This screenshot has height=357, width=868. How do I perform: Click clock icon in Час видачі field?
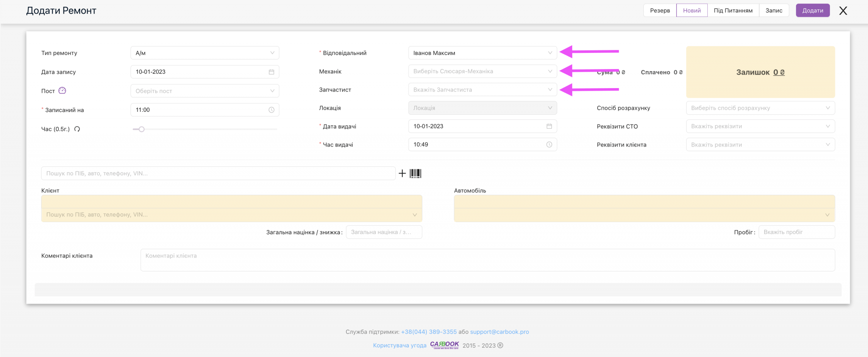[549, 145]
